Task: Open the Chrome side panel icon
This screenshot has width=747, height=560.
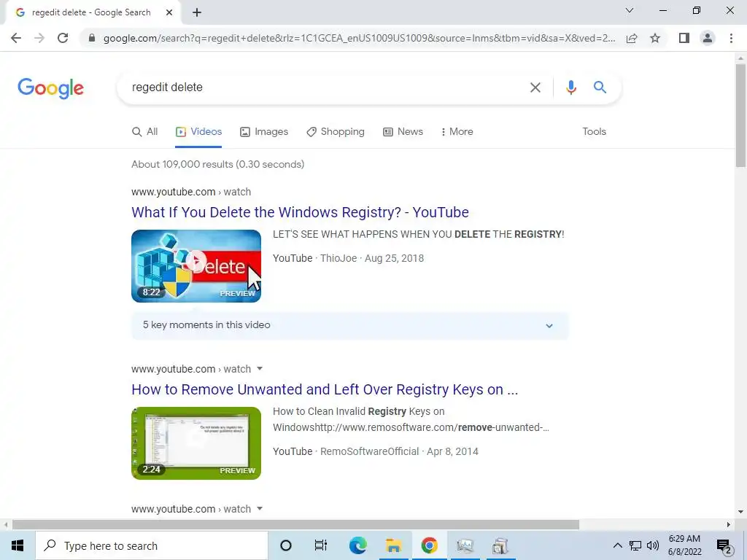Action: click(x=684, y=38)
